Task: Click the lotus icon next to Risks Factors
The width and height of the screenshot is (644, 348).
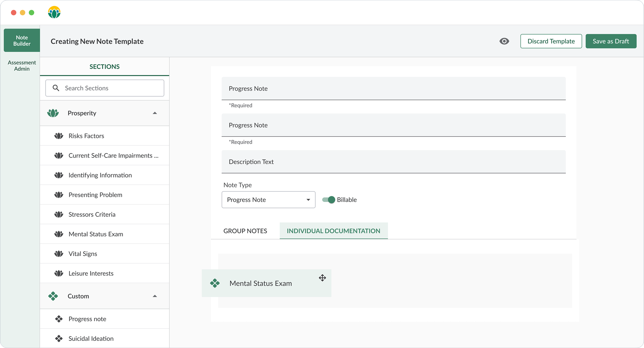Action: [59, 136]
